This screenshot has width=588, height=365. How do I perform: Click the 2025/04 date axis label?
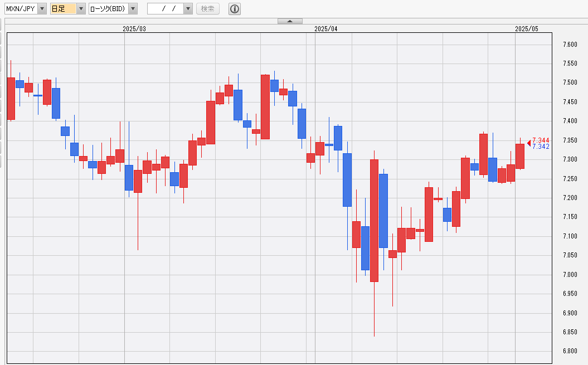[326, 28]
